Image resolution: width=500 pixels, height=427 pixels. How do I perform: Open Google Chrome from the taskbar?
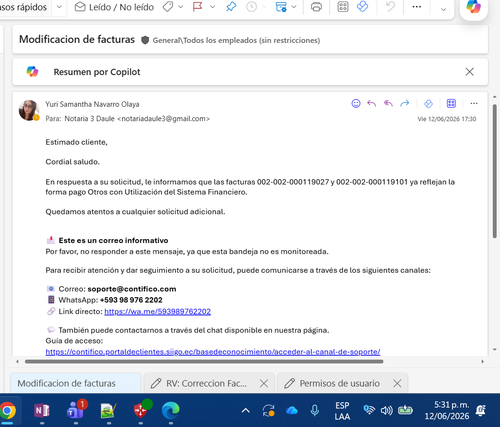(x=7, y=411)
